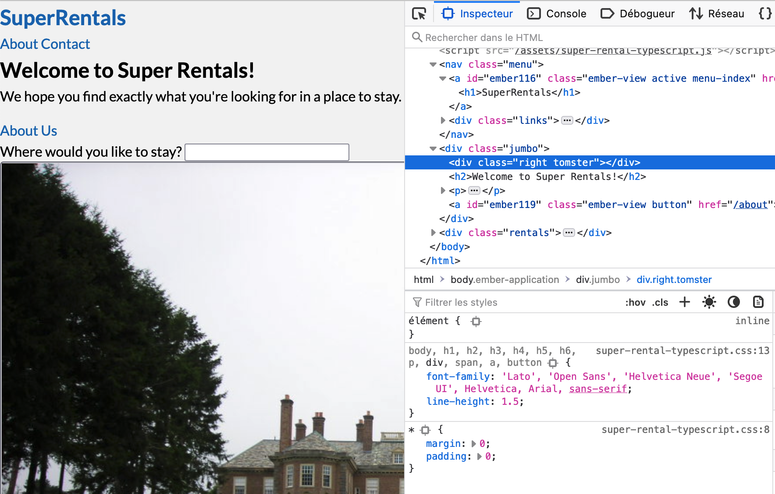Open the Style Editor braces tab icon
Image resolution: width=775 pixels, height=494 pixels.
click(765, 14)
